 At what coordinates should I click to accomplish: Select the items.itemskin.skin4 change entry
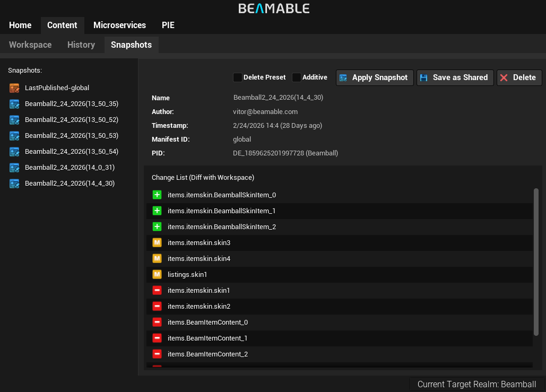click(x=198, y=259)
